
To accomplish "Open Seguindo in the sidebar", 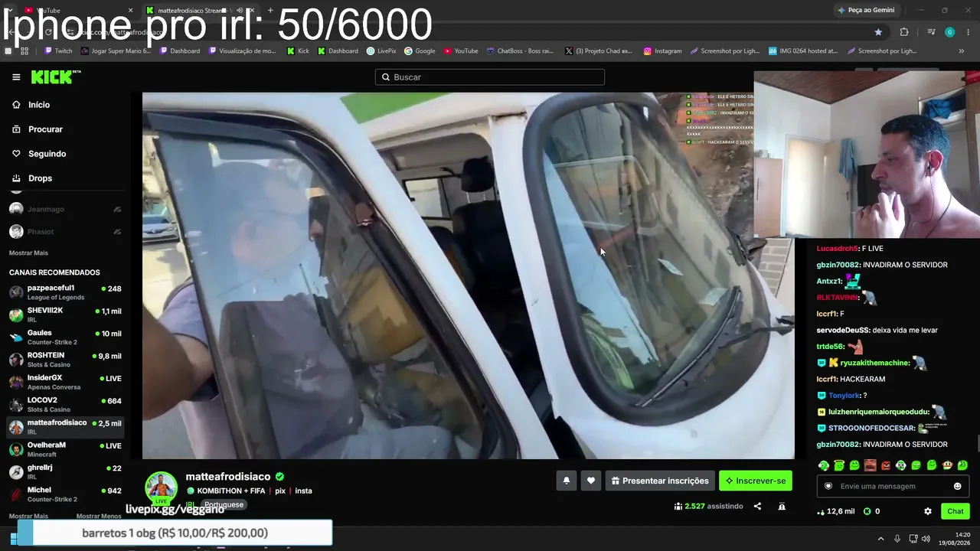I will [x=47, y=154].
